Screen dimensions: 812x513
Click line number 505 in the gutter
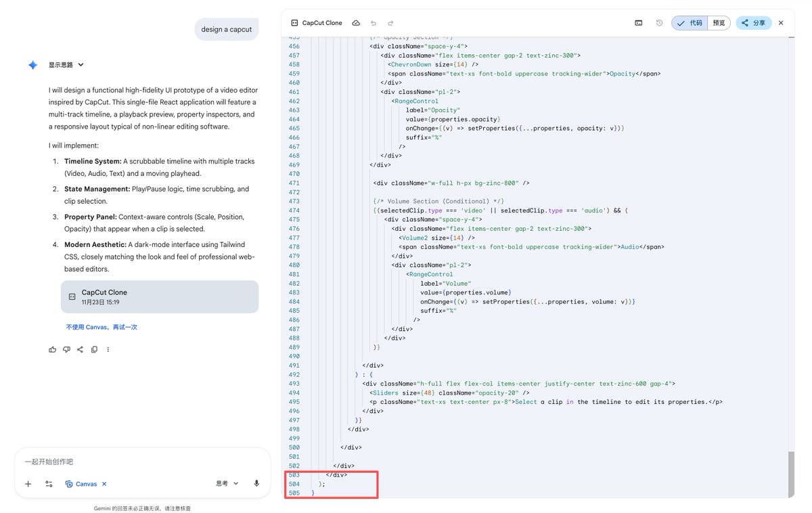294,493
